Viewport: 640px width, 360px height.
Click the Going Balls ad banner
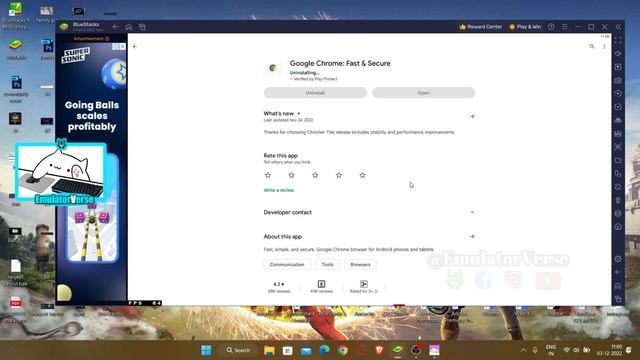(92, 172)
